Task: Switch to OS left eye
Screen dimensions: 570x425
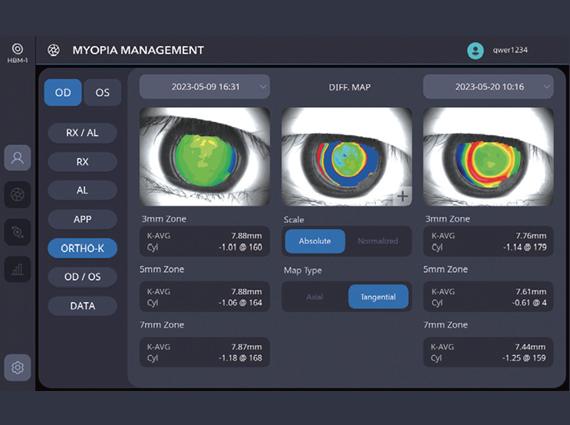Action: coord(103,92)
